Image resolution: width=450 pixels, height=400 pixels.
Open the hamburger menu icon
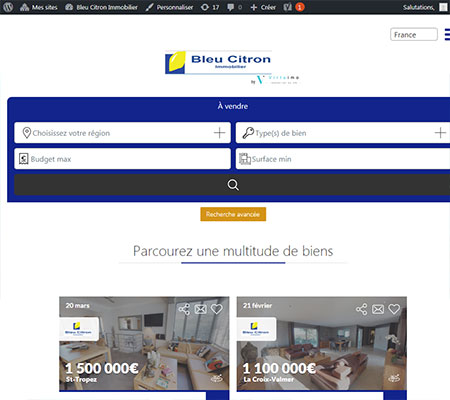pos(447,34)
